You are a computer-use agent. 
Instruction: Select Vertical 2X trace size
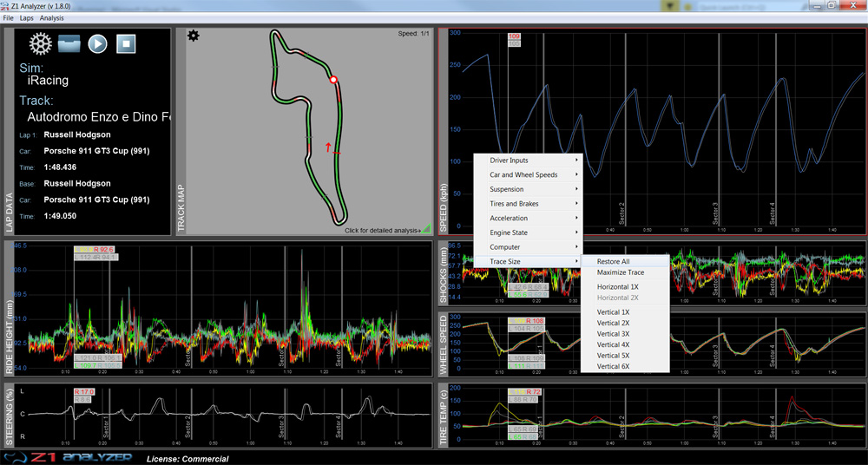click(x=625, y=323)
